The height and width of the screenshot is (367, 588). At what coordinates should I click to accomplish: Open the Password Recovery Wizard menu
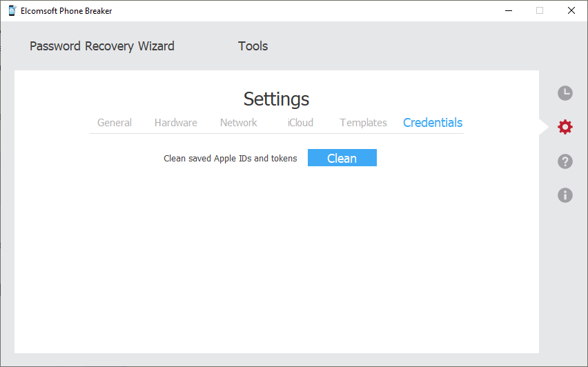pos(101,46)
